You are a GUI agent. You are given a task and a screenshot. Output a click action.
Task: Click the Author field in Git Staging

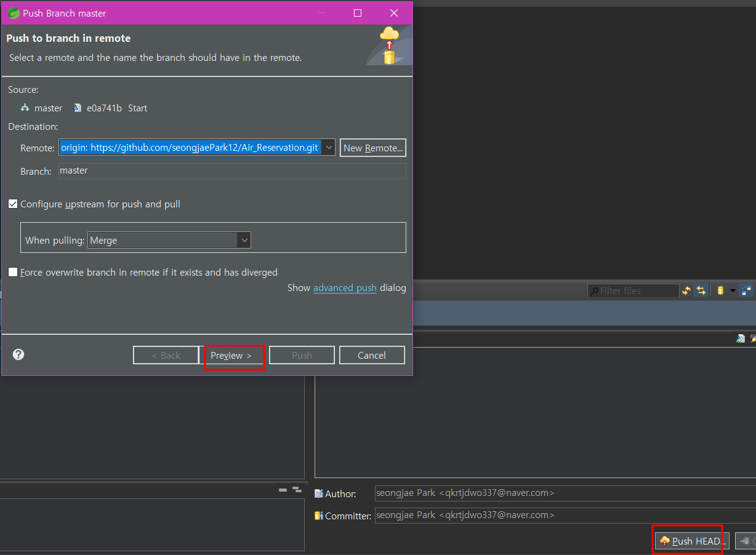click(x=565, y=493)
